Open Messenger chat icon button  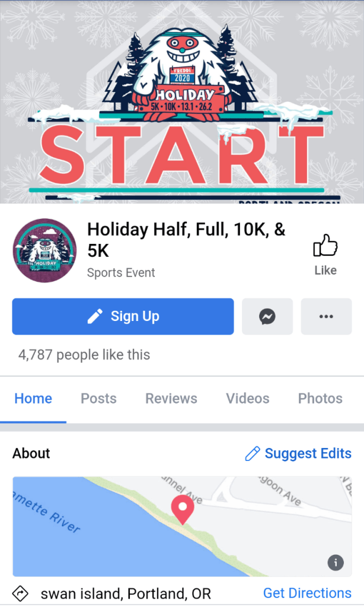pyautogui.click(x=267, y=316)
